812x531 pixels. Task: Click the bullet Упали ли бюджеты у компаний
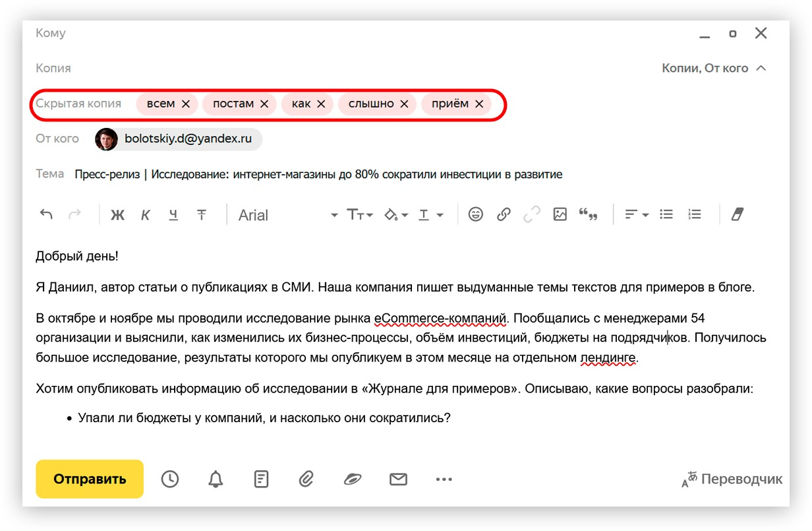(x=264, y=418)
